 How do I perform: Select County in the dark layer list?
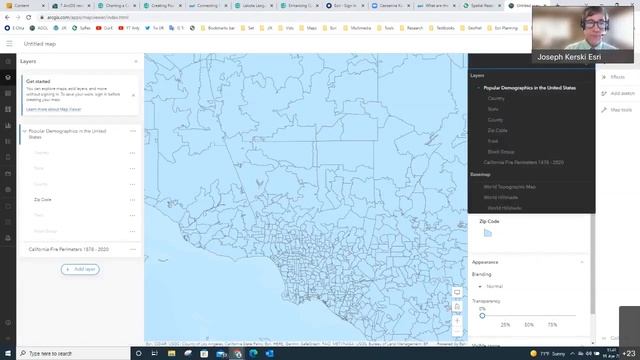pos(495,120)
